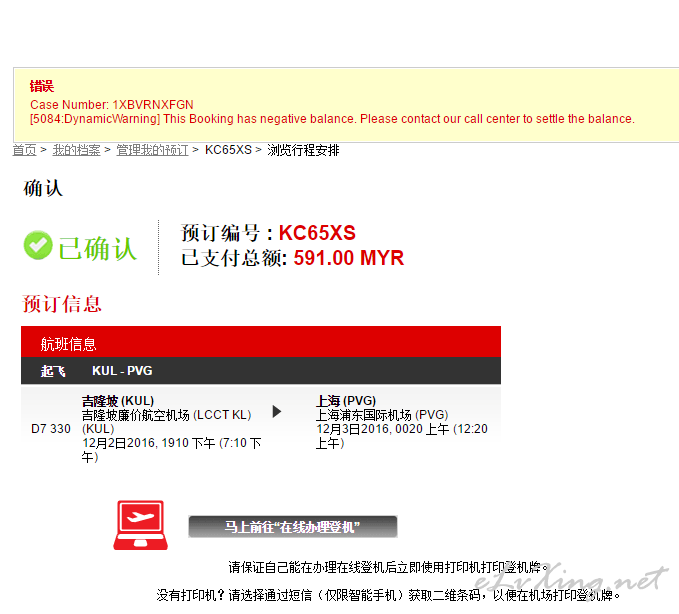This screenshot has width=679, height=614.
Task: Click the paid total 591.00 MYR
Action: point(348,258)
